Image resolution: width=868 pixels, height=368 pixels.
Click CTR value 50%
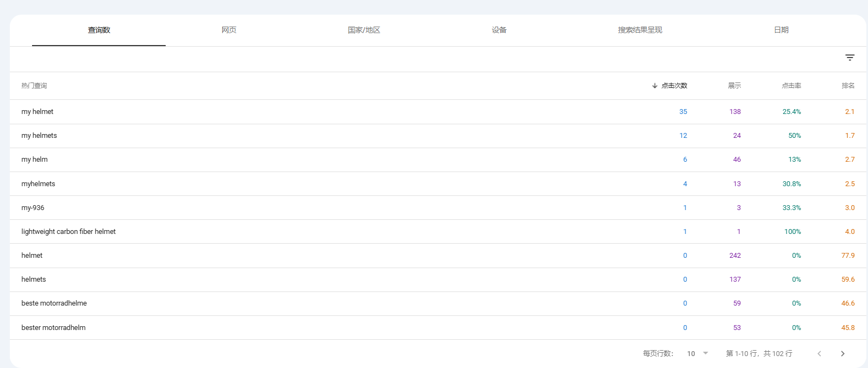click(795, 136)
